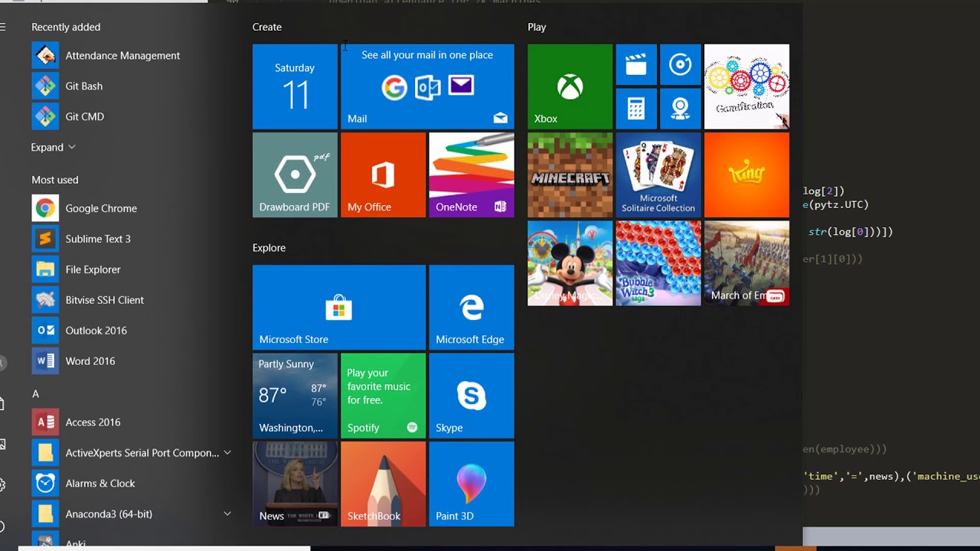Open the News tile
This screenshot has height=551, width=980.
coord(295,484)
